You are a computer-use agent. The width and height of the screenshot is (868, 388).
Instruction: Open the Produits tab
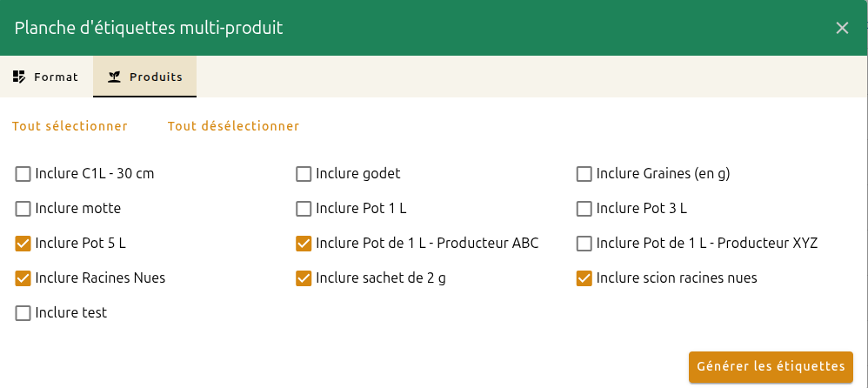pyautogui.click(x=145, y=77)
